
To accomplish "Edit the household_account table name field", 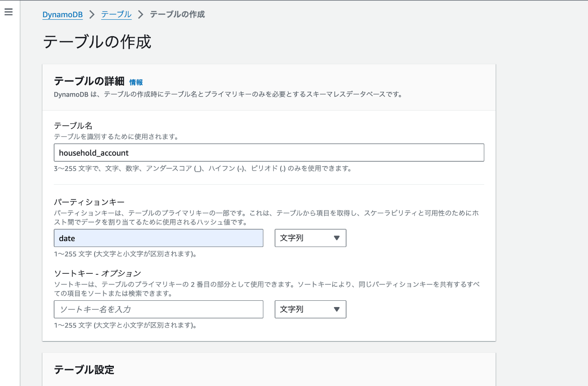I will tap(269, 152).
